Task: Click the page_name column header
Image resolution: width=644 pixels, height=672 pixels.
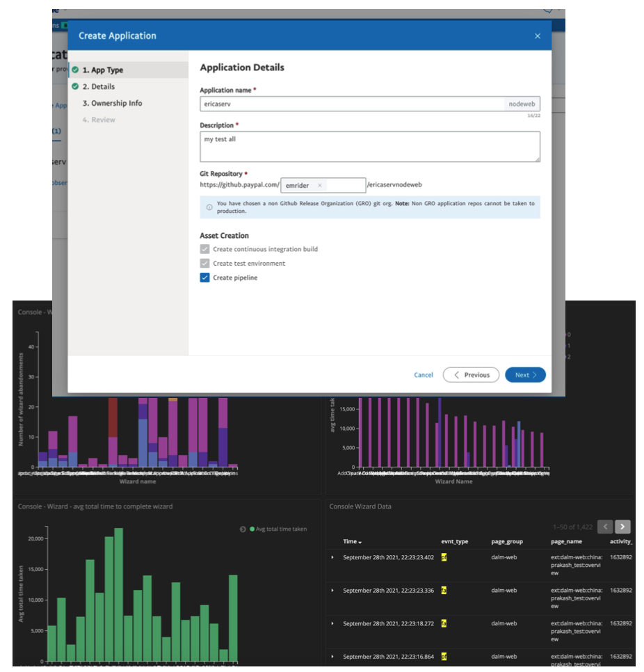Action: click(566, 542)
